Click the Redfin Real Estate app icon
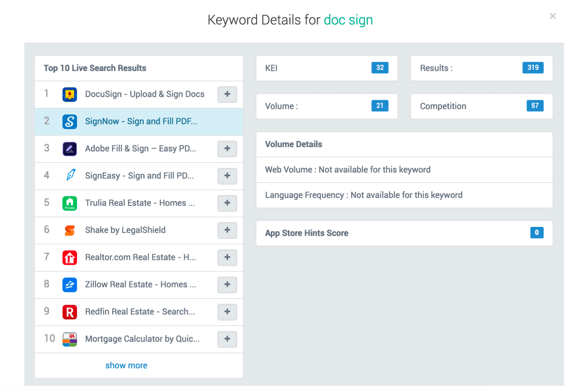The height and width of the screenshot is (391, 588). pyautogui.click(x=70, y=312)
